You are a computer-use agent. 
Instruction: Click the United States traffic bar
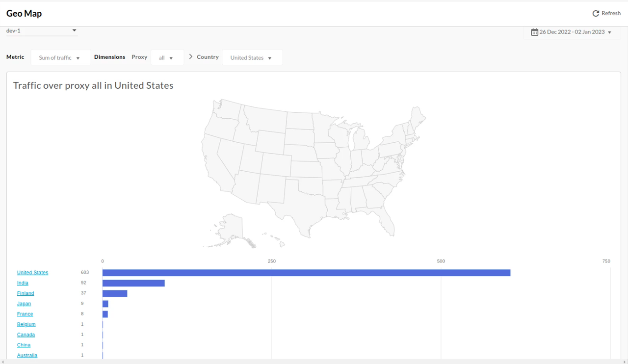coord(306,273)
